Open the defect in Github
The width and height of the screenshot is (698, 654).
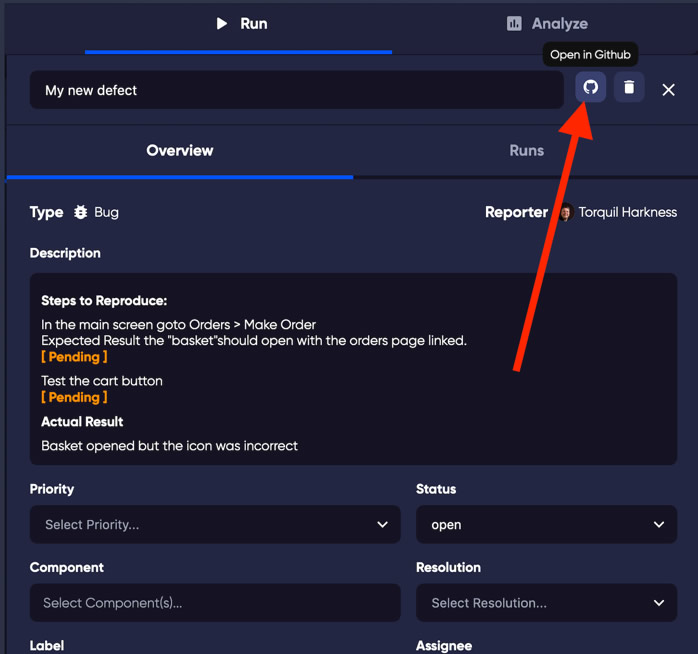[590, 87]
